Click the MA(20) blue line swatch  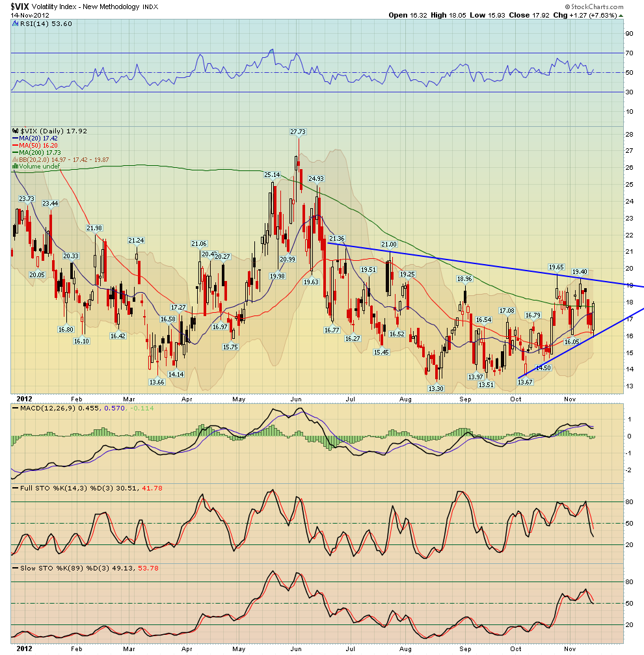point(15,138)
